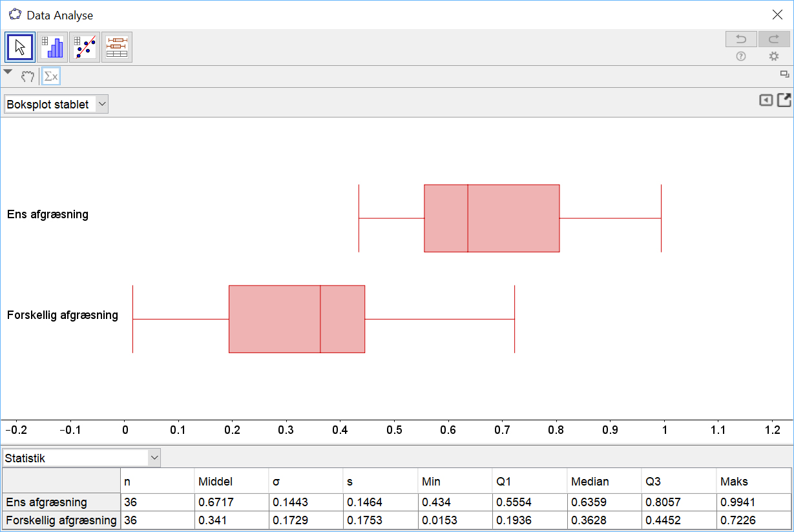794x532 pixels.
Task: Toggle the plot options panel arrow
Action: pyautogui.click(x=766, y=100)
